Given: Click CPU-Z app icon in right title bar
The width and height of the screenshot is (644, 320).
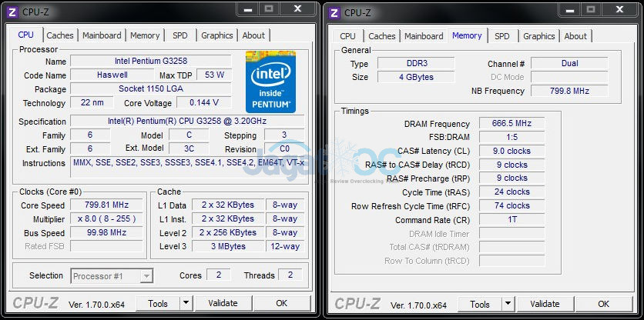Looking at the screenshot, I should point(334,13).
